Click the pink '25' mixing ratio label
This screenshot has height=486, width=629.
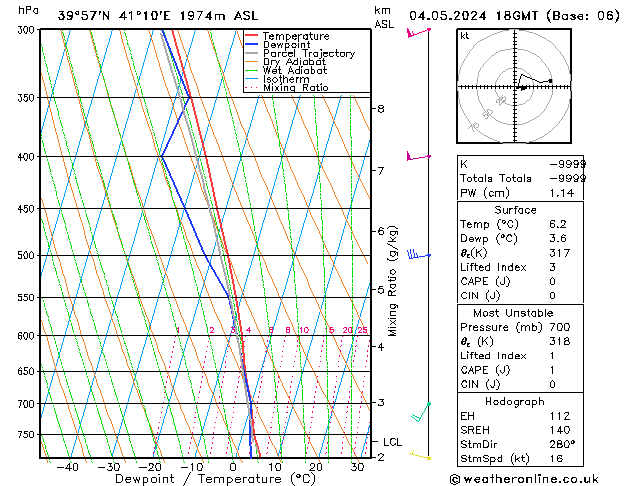point(363,330)
